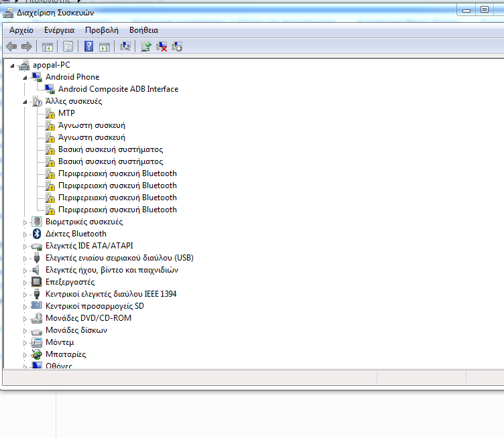Screen dimensions: 504x438
Task: Collapse the Άλλες συσκευές category
Action: click(25, 101)
